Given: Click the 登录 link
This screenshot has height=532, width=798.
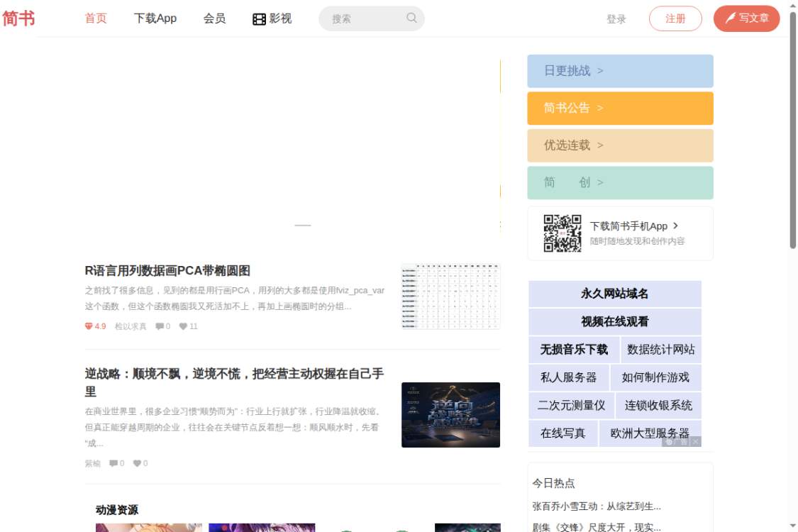Looking at the screenshot, I should (616, 19).
